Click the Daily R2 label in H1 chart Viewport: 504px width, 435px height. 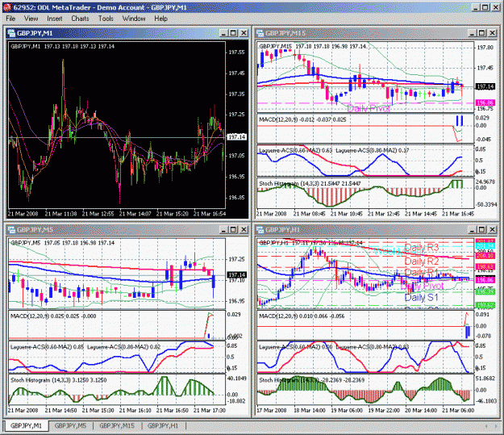(x=422, y=261)
